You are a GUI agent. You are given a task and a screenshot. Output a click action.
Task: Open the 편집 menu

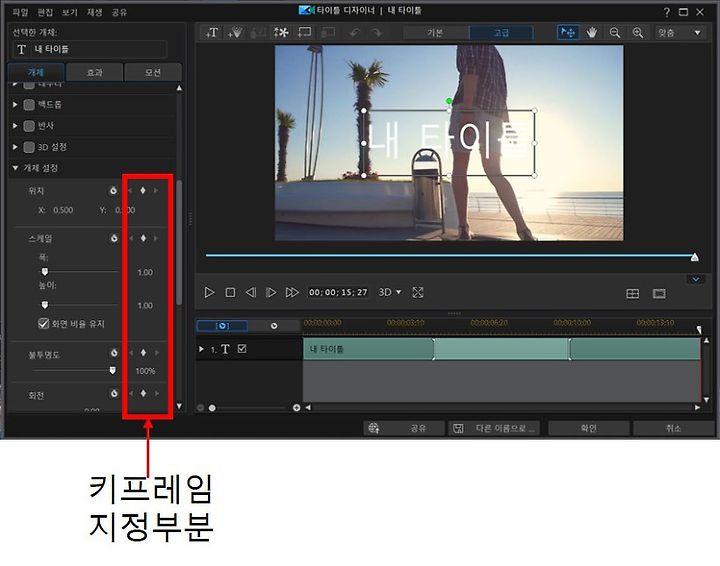[45, 12]
